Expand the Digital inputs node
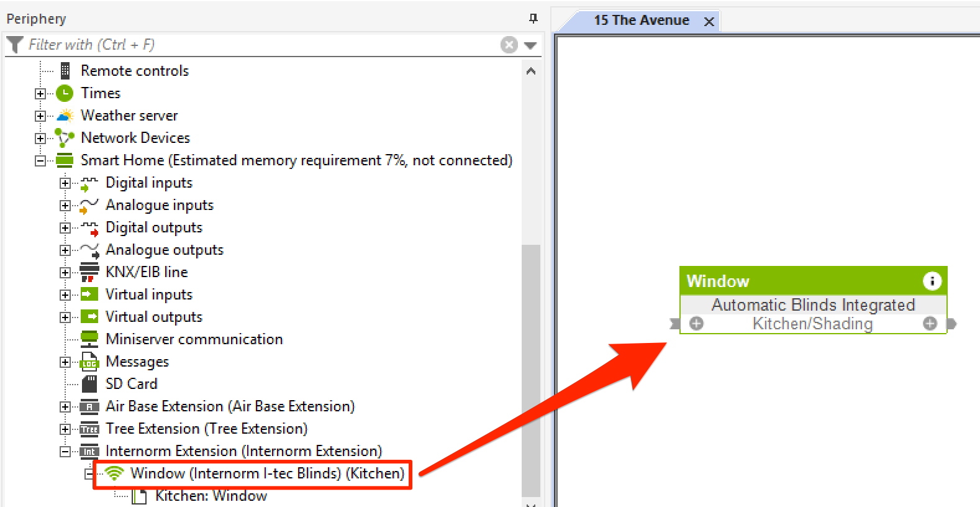The width and height of the screenshot is (980, 507). click(x=65, y=183)
